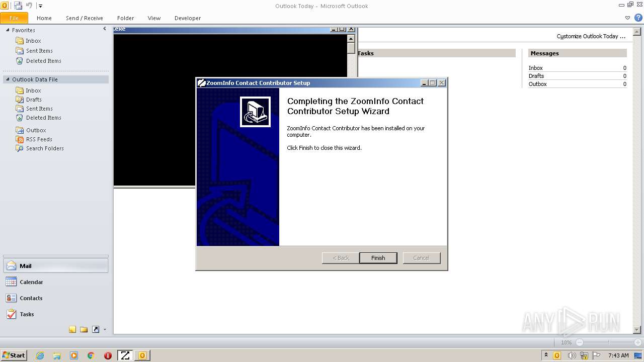Click the Outlook taskbar button
The image size is (644, 362).
[x=142, y=355]
